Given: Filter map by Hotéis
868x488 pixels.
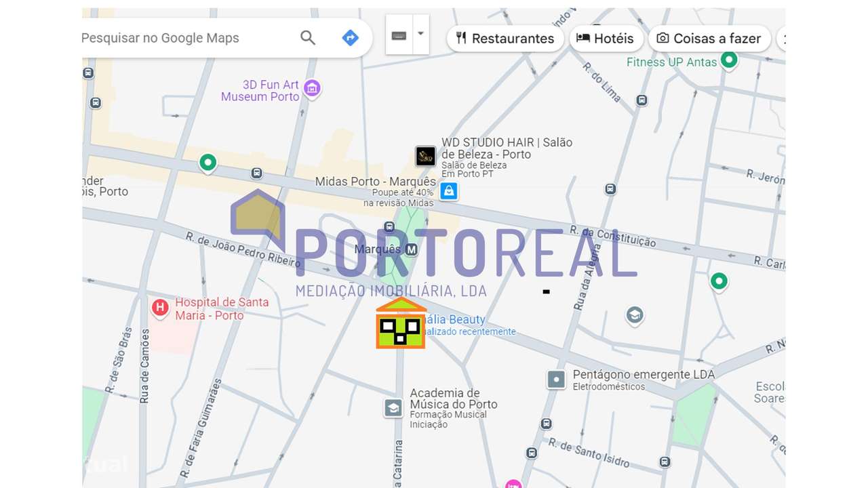Looking at the screenshot, I should coord(605,39).
